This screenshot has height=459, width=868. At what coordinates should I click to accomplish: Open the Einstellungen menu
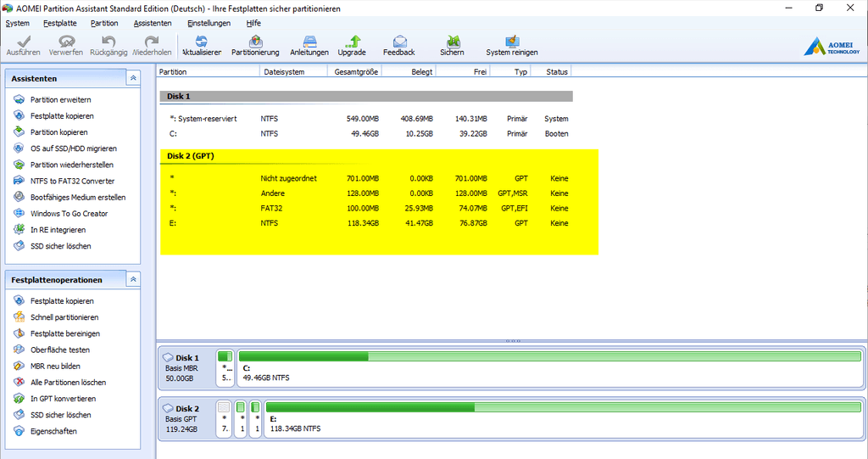pos(209,23)
